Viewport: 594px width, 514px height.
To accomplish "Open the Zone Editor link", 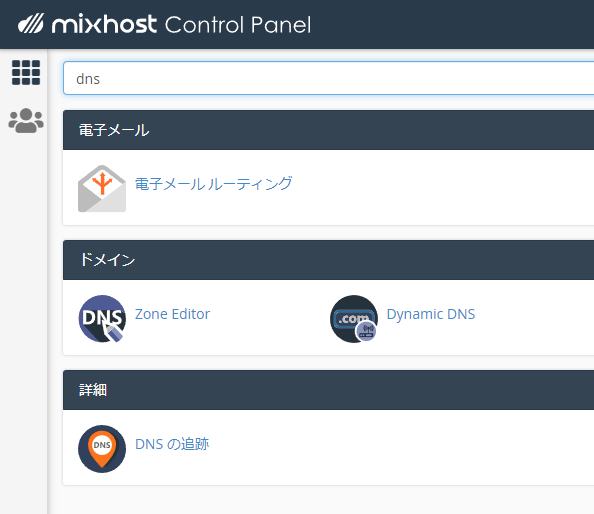I will click(x=172, y=314).
